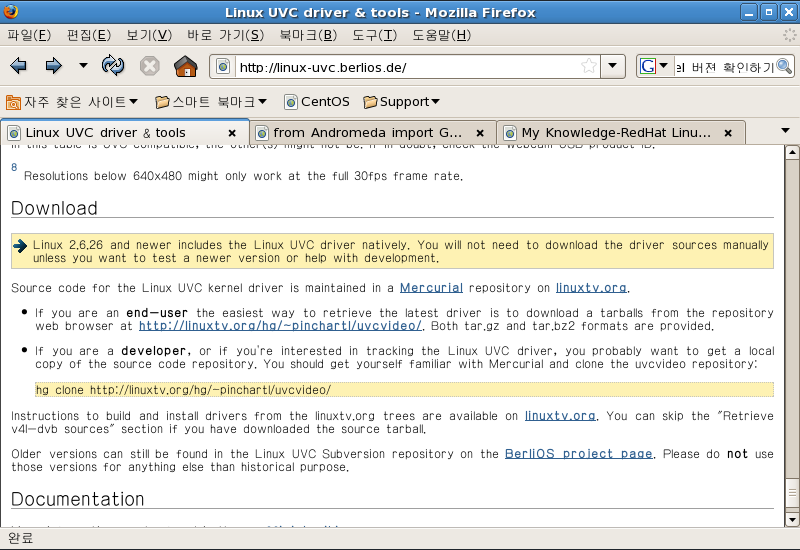Image resolution: width=800 pixels, height=550 pixels.
Task: Open the BerliOS project page link
Action: point(579,454)
